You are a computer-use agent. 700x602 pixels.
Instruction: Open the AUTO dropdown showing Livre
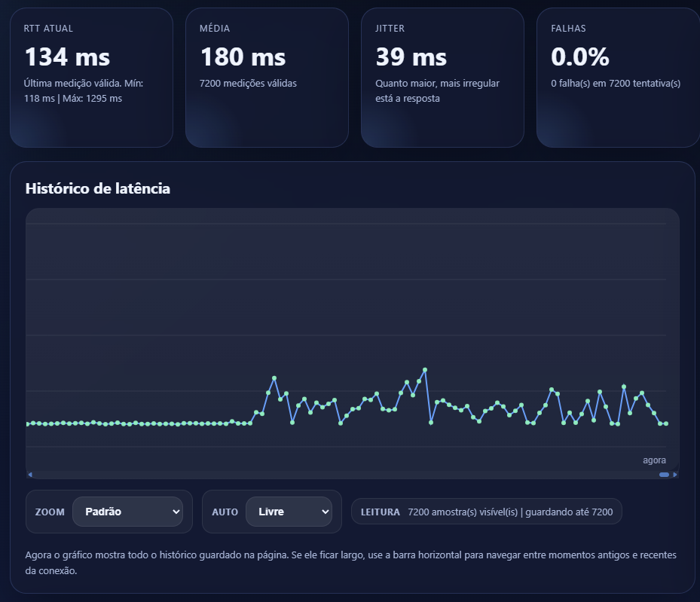pyautogui.click(x=289, y=512)
